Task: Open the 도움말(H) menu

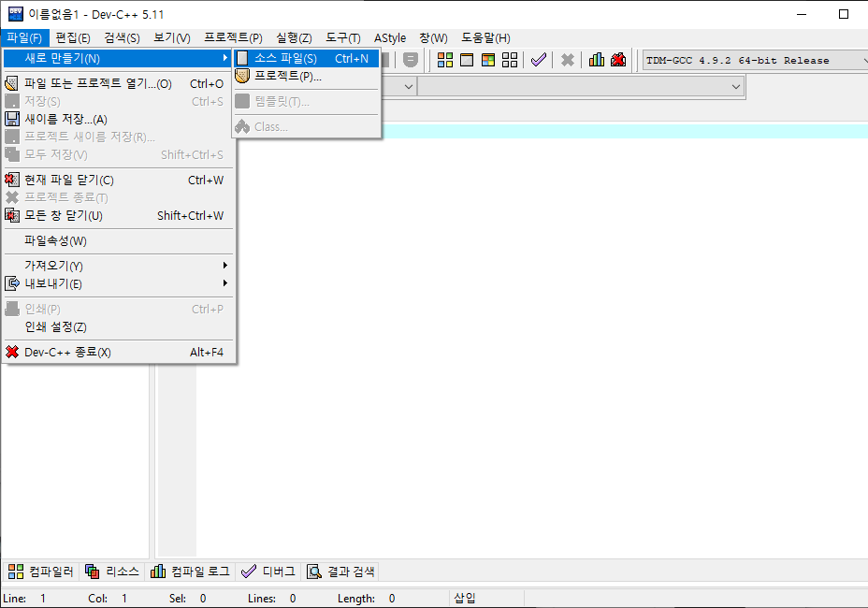Action: 485,37
